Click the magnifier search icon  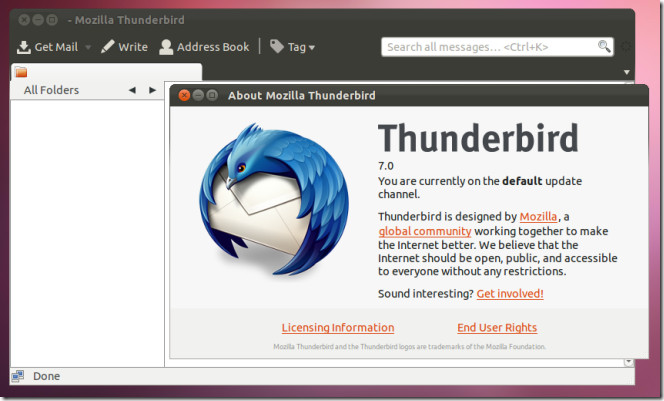click(x=604, y=46)
